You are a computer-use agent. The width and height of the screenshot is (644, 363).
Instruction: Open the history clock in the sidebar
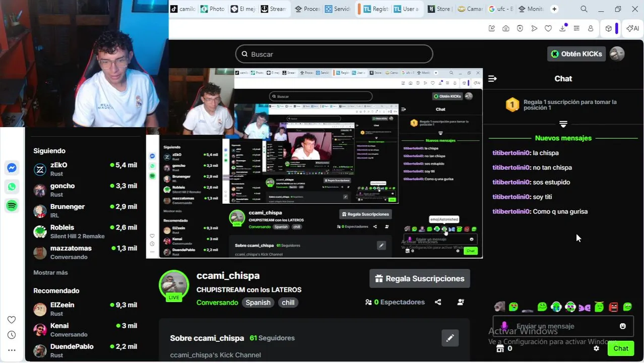tap(12, 335)
